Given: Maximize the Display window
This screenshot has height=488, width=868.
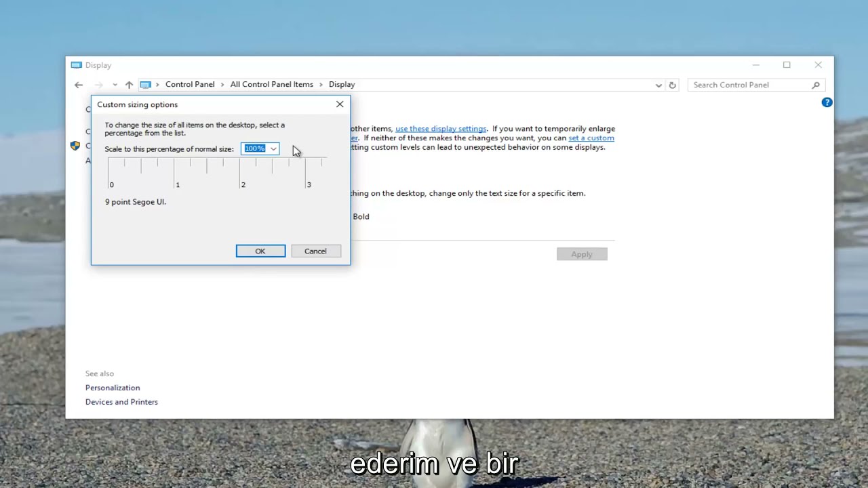Looking at the screenshot, I should pos(787,65).
